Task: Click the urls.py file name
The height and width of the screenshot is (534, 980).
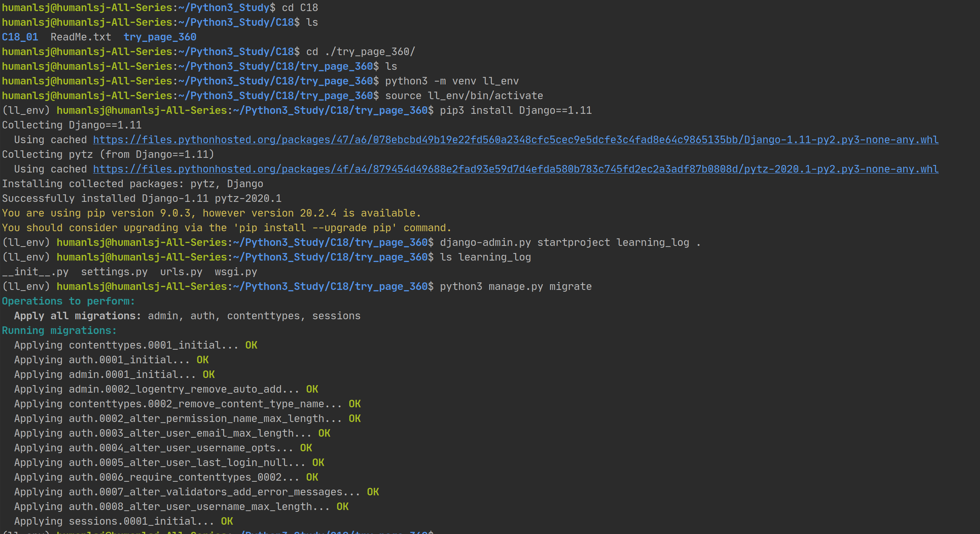Action: click(181, 272)
